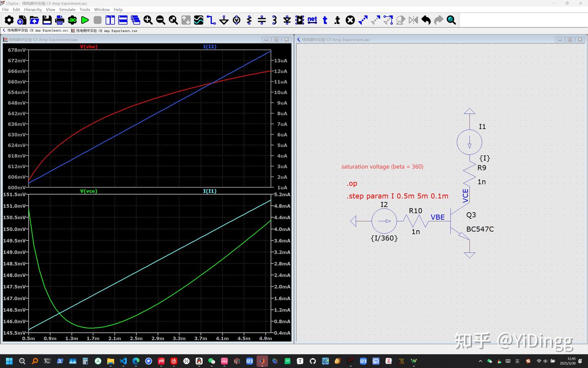The width and height of the screenshot is (588, 368).
Task: Click the Delete tool icon
Action: click(350, 20)
